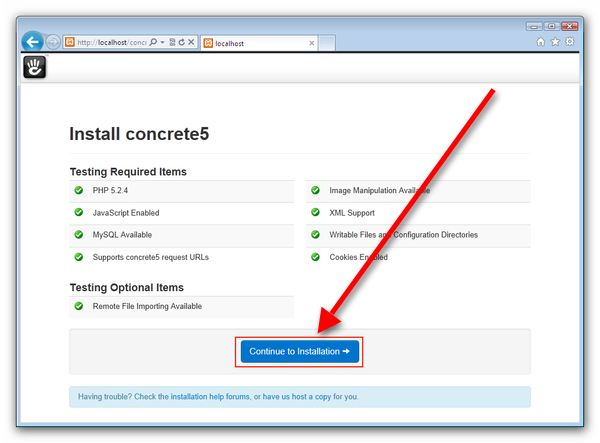Screen dimensions: 600x443
Task: Click the browser Forward arrow button
Action: [x=52, y=42]
